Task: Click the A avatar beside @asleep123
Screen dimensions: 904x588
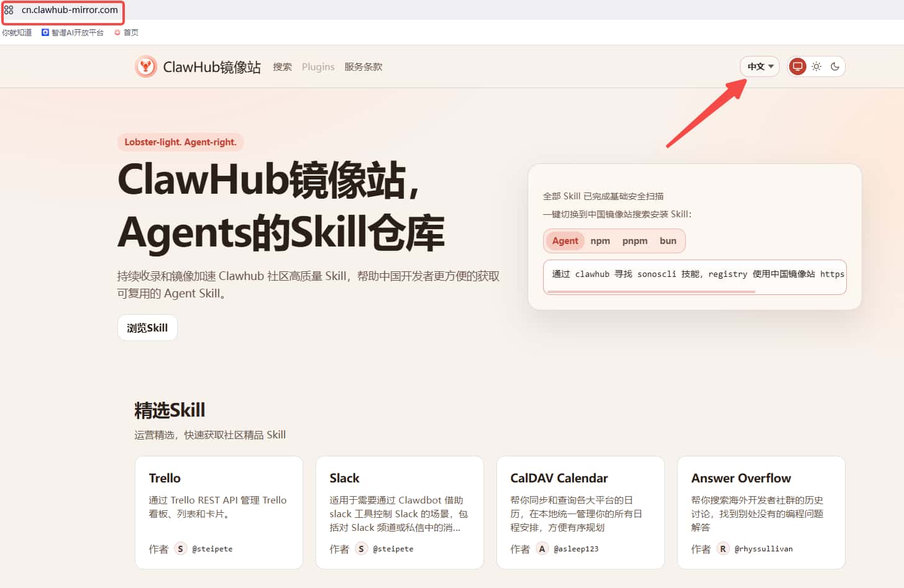Action: pyautogui.click(x=542, y=549)
